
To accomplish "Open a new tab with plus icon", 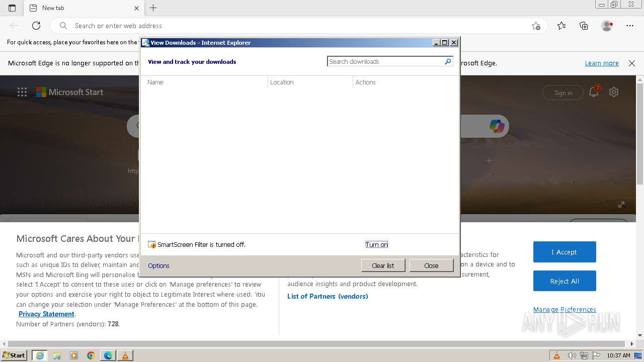I will (x=153, y=8).
